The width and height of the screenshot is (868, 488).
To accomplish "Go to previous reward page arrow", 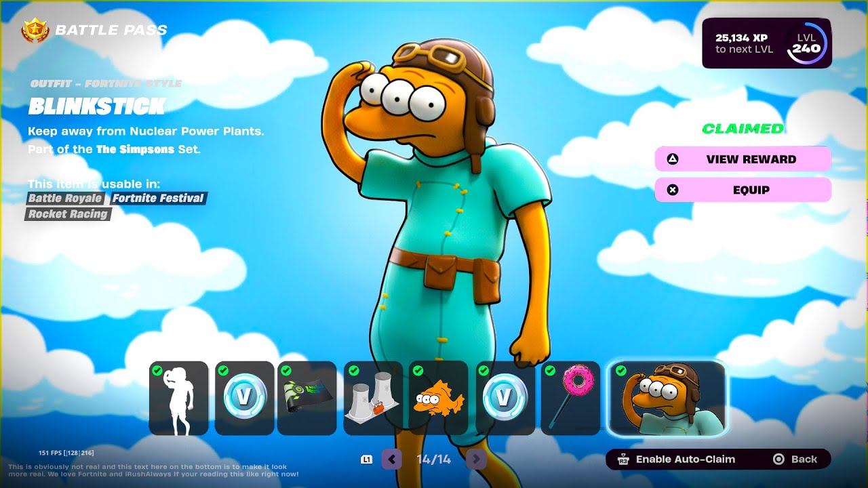I will tap(391, 460).
